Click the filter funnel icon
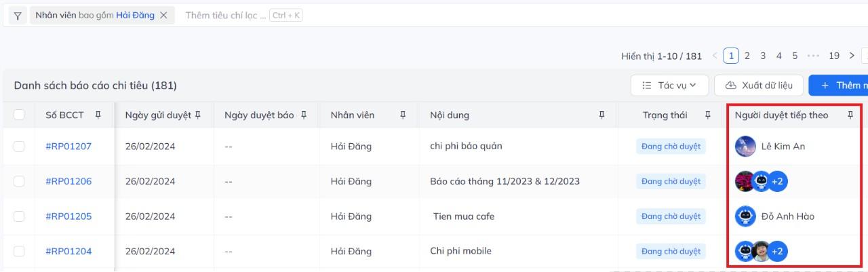 coord(17,16)
